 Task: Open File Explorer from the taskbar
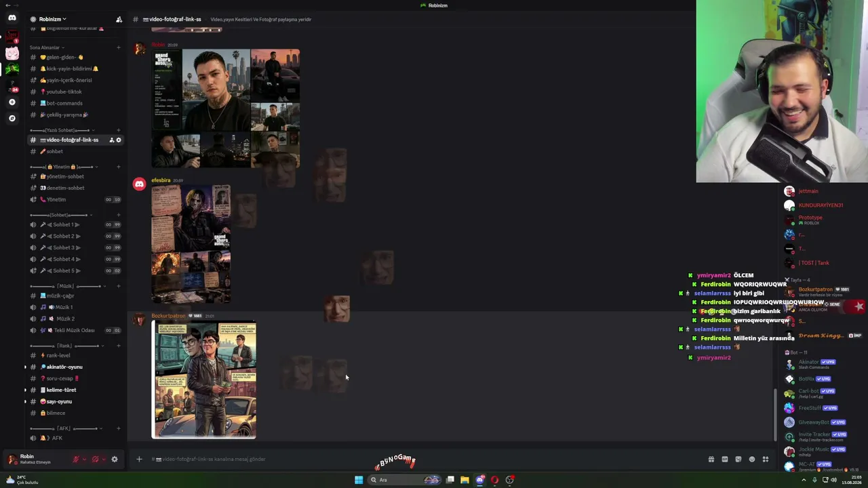(x=465, y=480)
